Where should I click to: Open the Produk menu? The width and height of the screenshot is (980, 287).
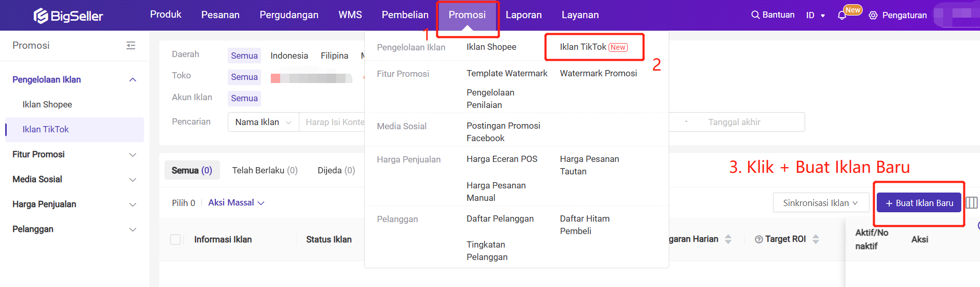(x=166, y=15)
